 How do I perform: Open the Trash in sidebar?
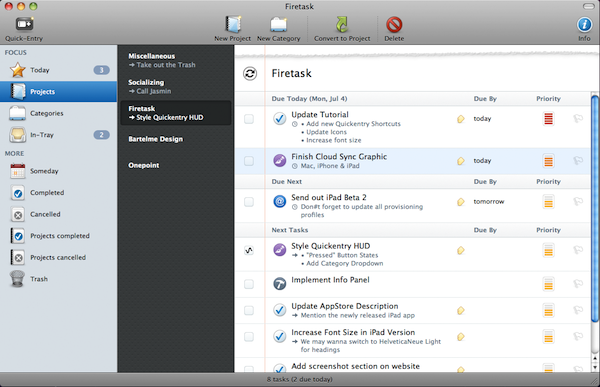click(58, 279)
